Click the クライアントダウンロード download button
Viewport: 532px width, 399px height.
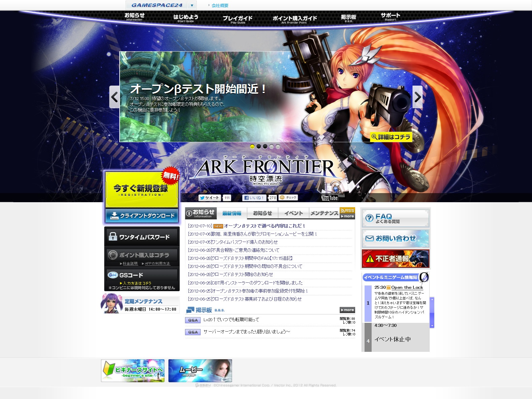142,216
